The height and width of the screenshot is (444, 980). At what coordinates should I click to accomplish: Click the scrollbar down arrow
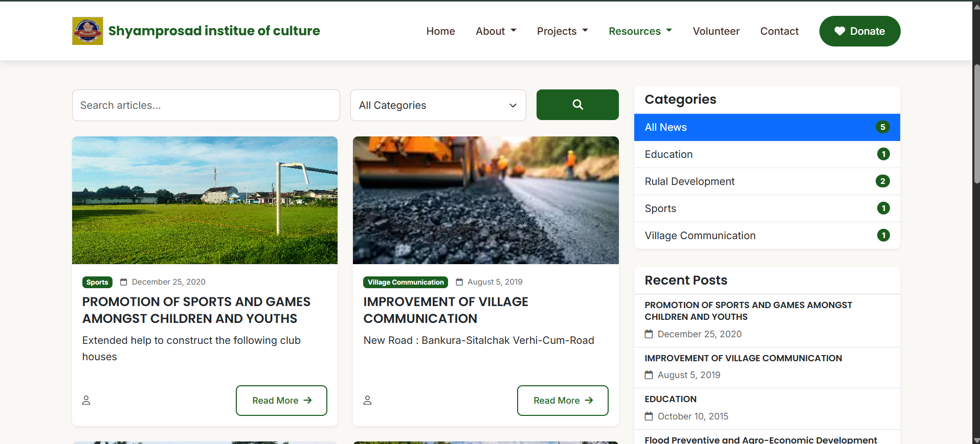976,440
